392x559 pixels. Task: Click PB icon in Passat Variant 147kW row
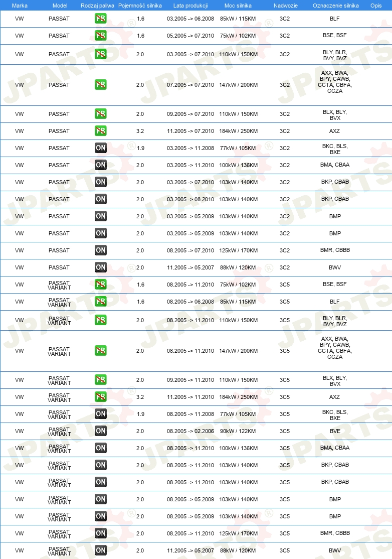point(101,351)
